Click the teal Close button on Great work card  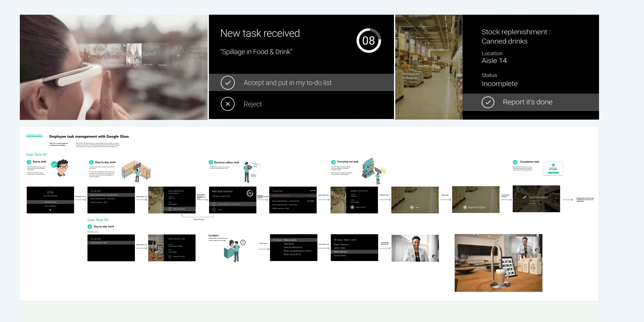(553, 172)
